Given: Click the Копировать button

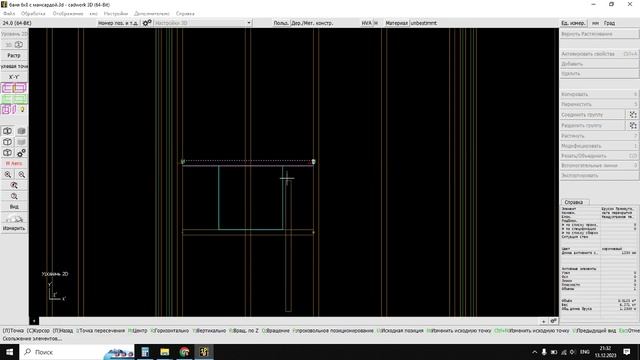Looking at the screenshot, I should click(598, 94).
